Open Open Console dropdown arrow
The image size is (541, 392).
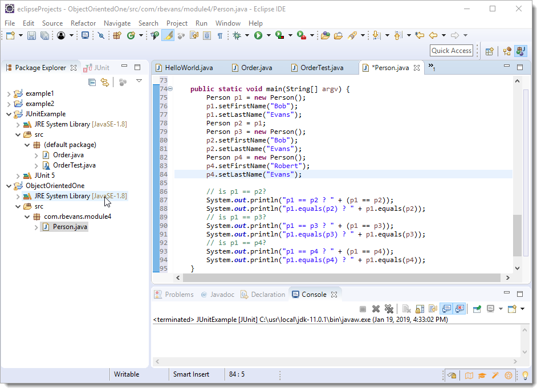click(x=522, y=309)
